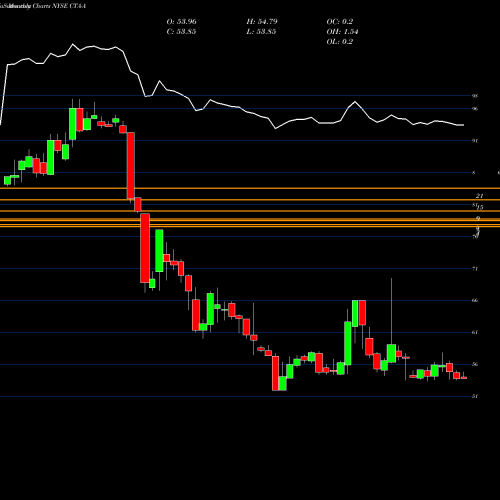This screenshot has height=500, width=500.
Task: Click the 'H: 54.79' high price value
Action: coord(262,22)
